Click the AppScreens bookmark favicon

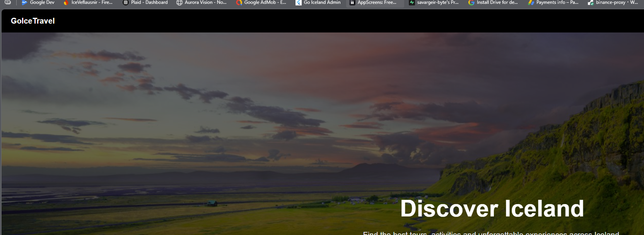pos(352,3)
